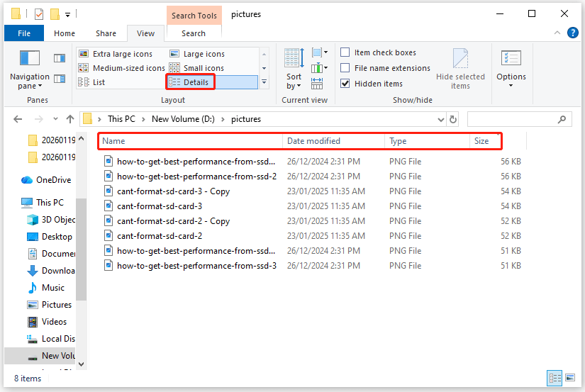Expand the address bar history dropdown
This screenshot has height=392, width=585.
441,120
